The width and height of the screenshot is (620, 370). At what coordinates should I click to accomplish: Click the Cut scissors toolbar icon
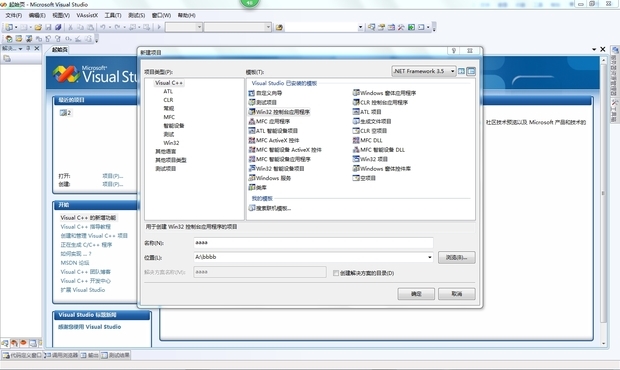click(x=70, y=27)
